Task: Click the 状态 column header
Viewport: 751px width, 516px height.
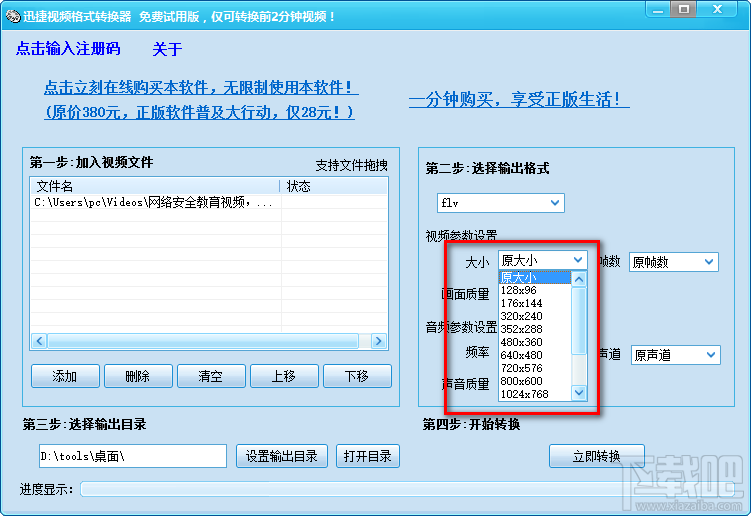Action: pyautogui.click(x=333, y=186)
